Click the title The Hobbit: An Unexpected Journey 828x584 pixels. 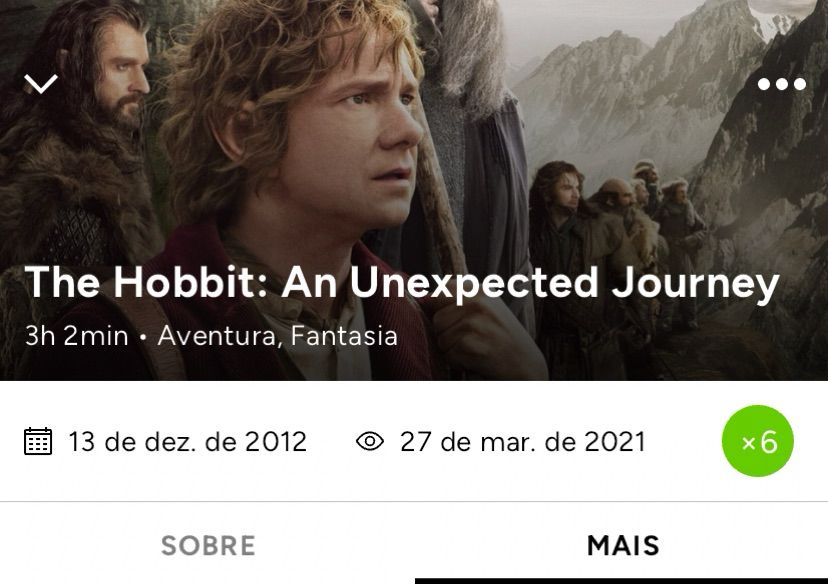point(402,284)
